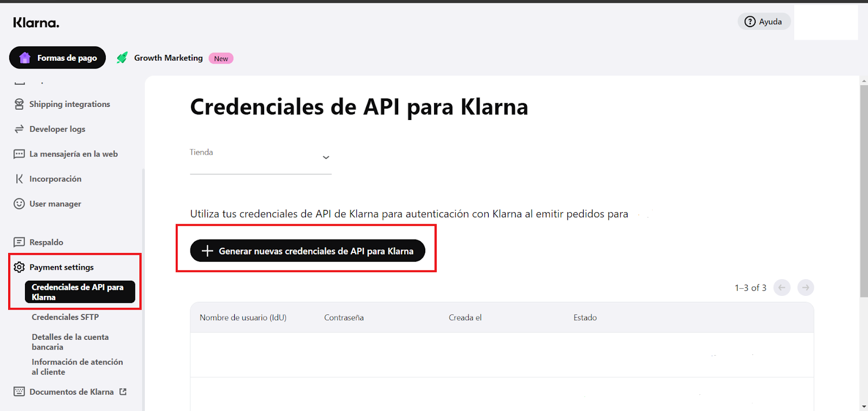The width and height of the screenshot is (868, 411).
Task: Click the Incorporación K icon
Action: (19, 179)
